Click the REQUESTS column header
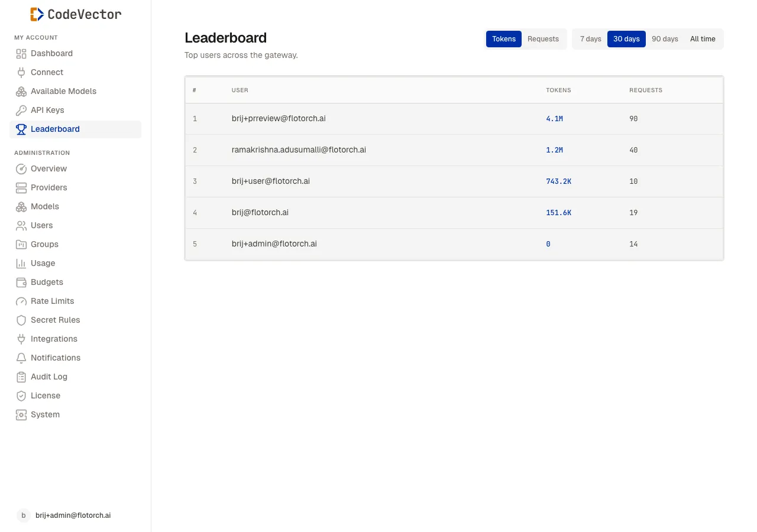 pos(646,90)
